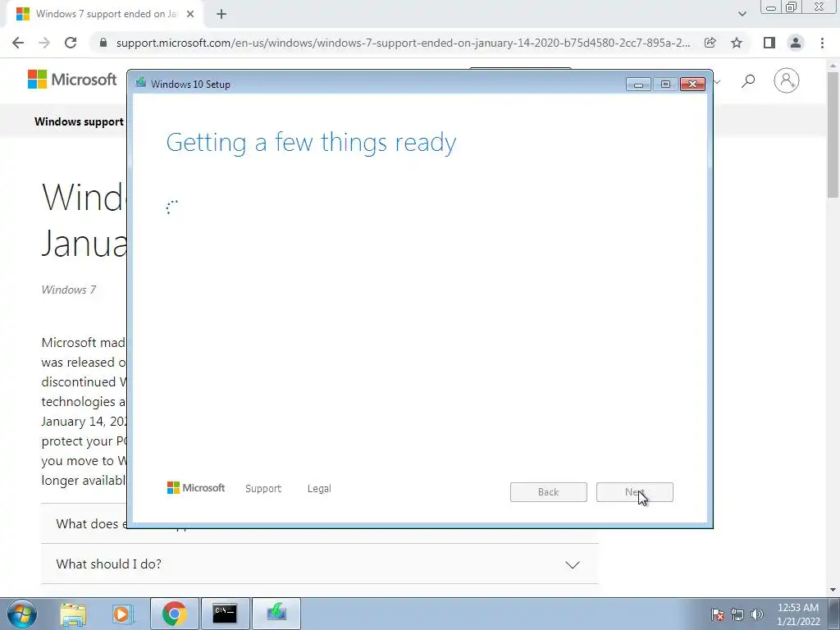The image size is (840, 630).
Task: Bookmark this page with the star icon
Action: 737,43
